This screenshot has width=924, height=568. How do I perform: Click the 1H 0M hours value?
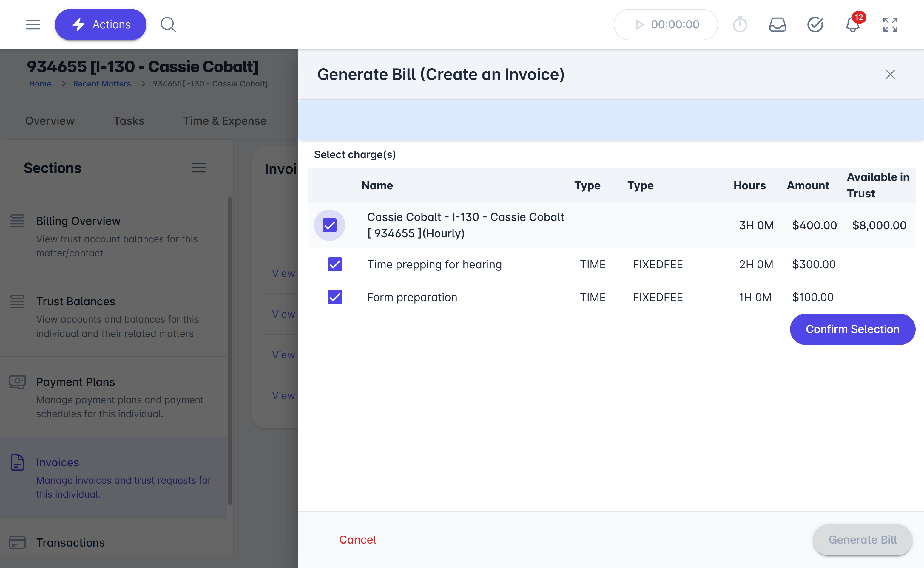(755, 297)
